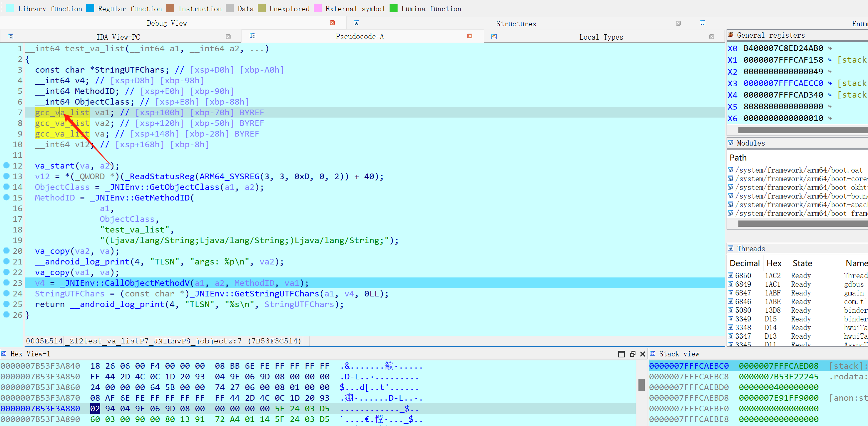Toggle breakpoint dot on line 20
Image resolution: width=868 pixels, height=426 pixels.
coord(6,250)
